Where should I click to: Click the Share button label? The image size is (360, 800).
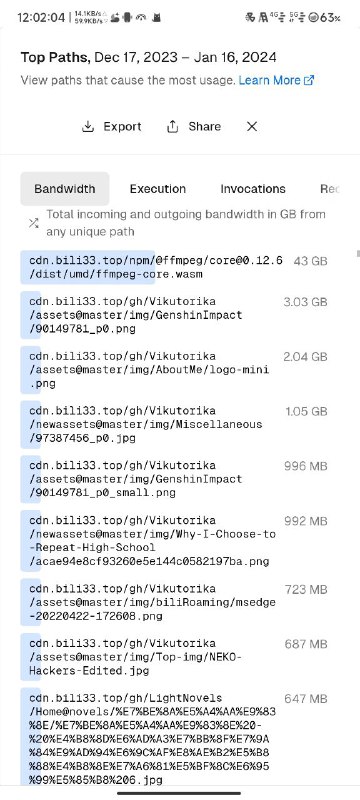pyautogui.click(x=204, y=127)
